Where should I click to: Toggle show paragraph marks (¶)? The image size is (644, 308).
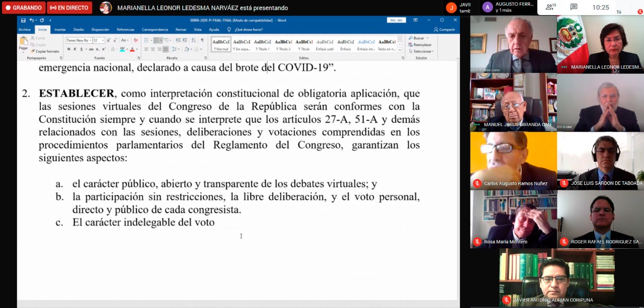tap(202, 40)
